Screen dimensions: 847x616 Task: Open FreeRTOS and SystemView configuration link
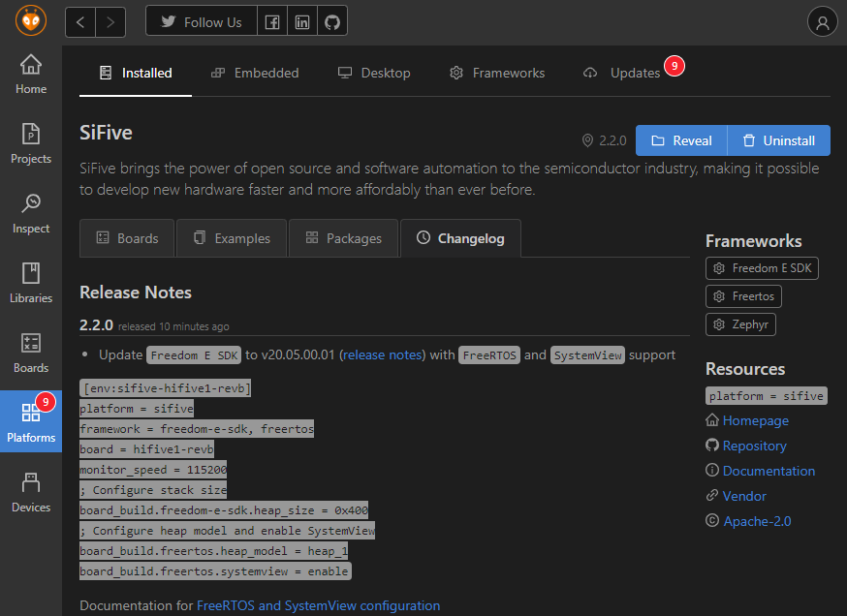tap(318, 605)
